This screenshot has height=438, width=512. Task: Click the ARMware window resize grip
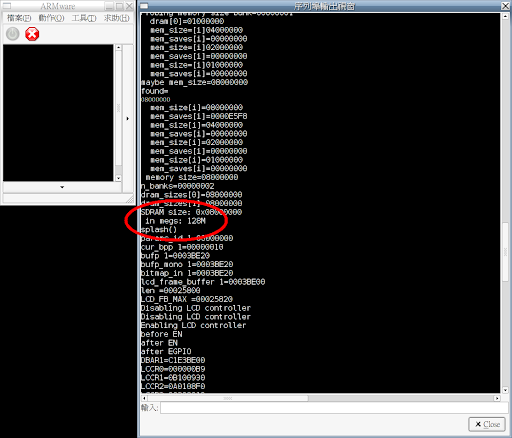[130, 199]
